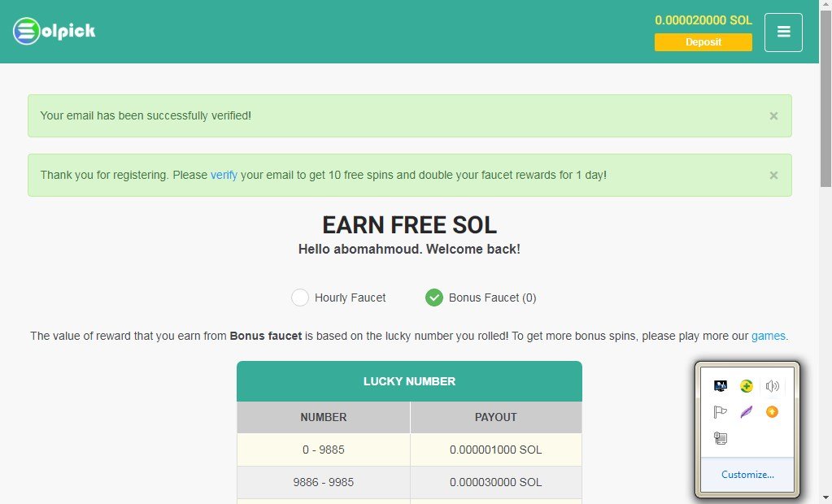This screenshot has height=504, width=832.
Task: Click the network connection tray icon
Action: tap(720, 438)
